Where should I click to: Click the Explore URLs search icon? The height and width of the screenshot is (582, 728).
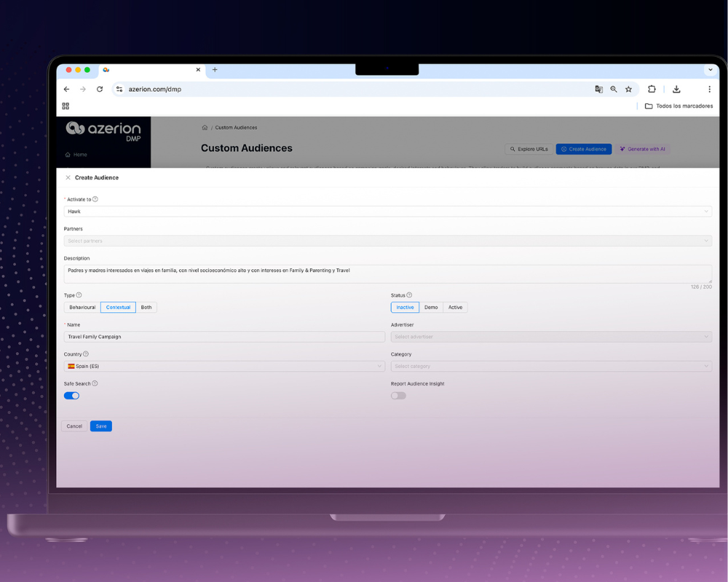(x=514, y=148)
